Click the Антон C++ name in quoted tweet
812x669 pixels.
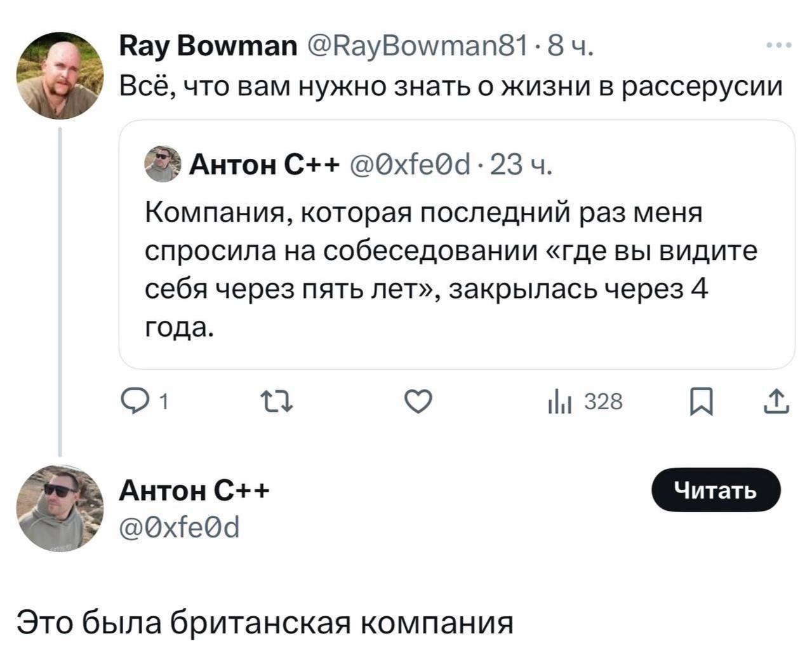point(265,165)
